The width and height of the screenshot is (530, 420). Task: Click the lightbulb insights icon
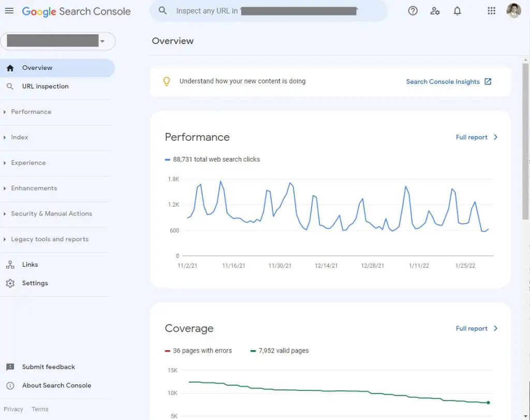click(167, 81)
